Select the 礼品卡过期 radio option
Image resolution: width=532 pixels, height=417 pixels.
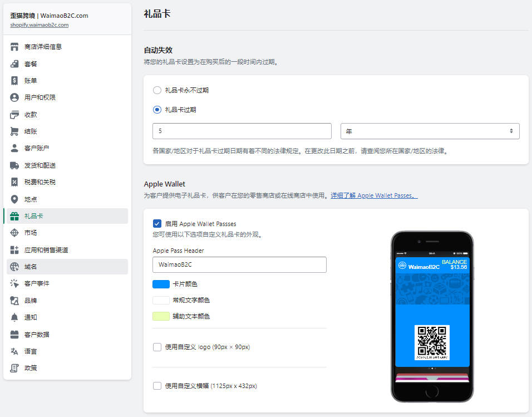coord(157,110)
